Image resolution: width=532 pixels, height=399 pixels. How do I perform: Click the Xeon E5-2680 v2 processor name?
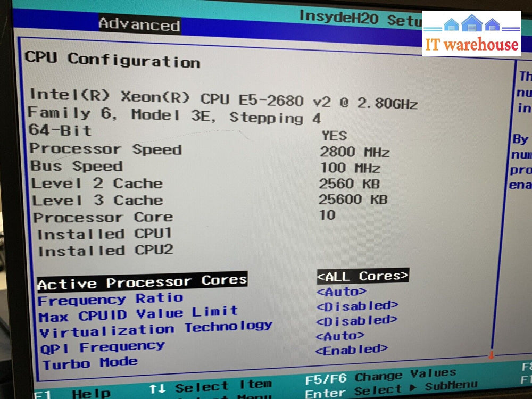[x=223, y=99]
